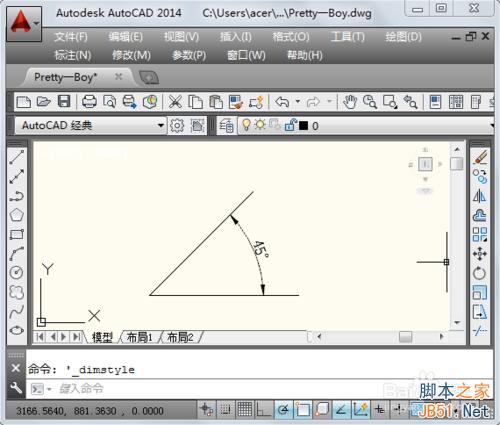Screen dimensions: 500x425
Task: Expand the layer 0 dropdown list
Action: click(493, 126)
